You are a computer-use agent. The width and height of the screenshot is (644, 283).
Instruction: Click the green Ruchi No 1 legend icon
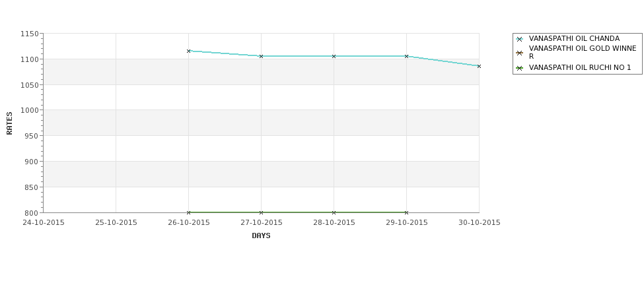(520, 68)
